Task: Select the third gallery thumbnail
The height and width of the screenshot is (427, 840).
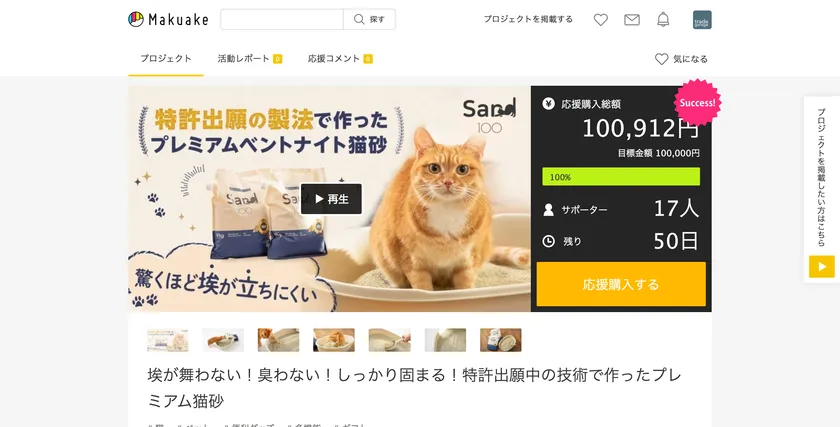Action: (x=278, y=340)
